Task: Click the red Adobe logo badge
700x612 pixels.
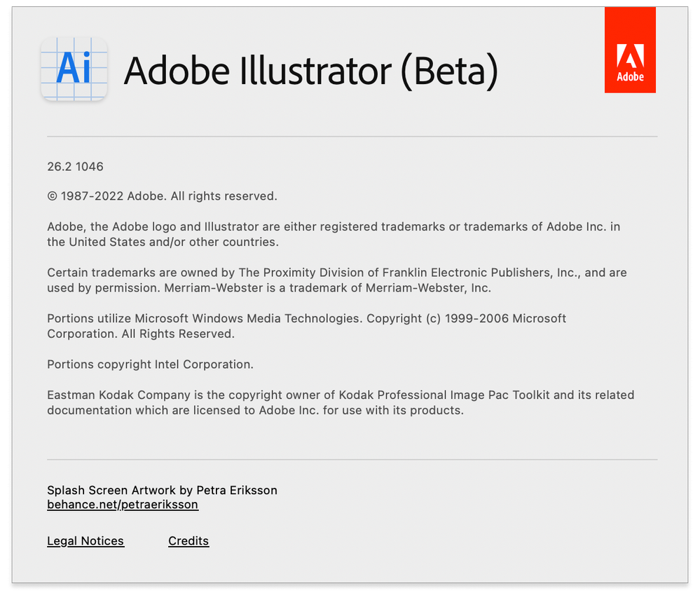Action: tap(630, 50)
